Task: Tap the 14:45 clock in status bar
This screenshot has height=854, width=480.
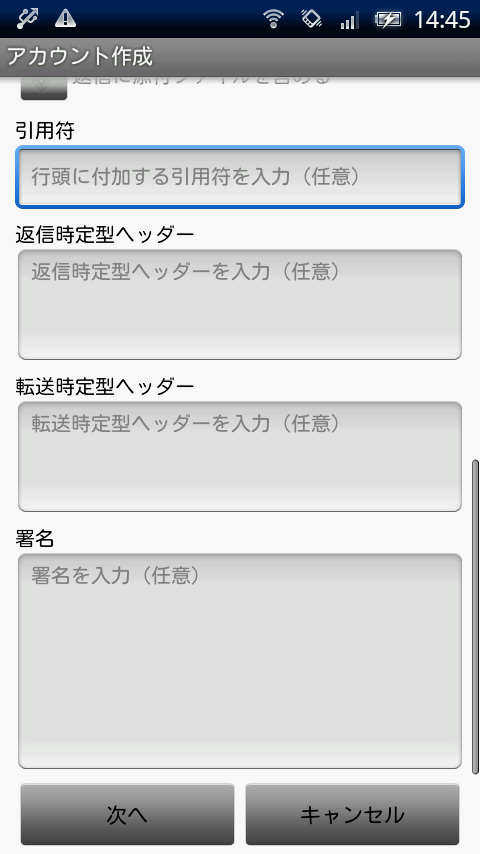Action: 442,20
